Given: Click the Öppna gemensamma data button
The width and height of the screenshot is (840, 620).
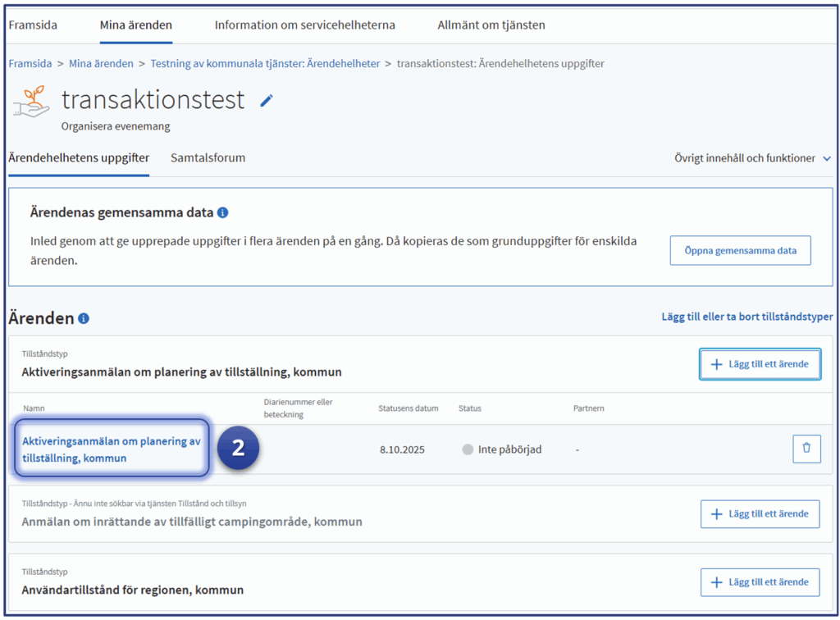Looking at the screenshot, I should point(740,251).
